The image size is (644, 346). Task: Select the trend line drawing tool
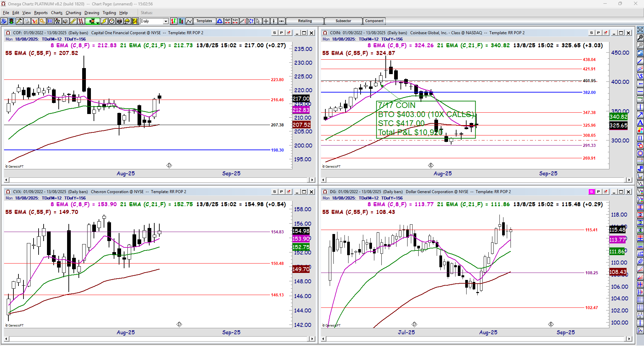tap(640, 61)
